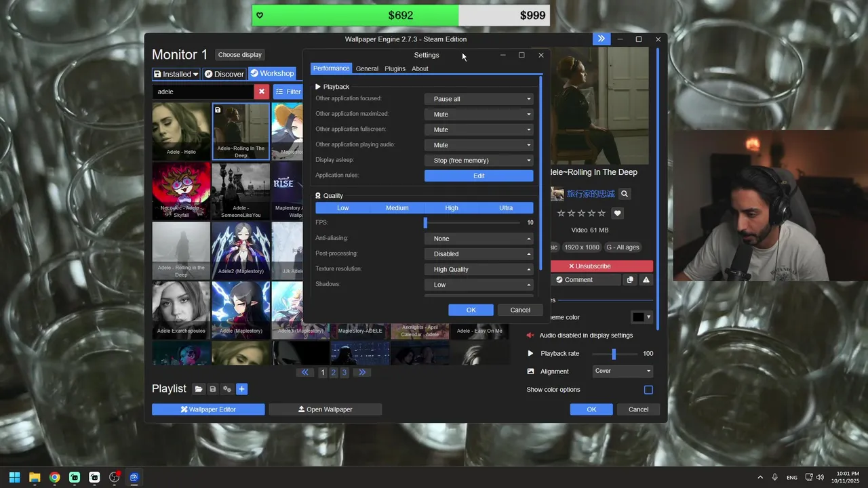Viewport: 868px width, 488px height.
Task: Select Low quality preset
Action: (x=343, y=208)
